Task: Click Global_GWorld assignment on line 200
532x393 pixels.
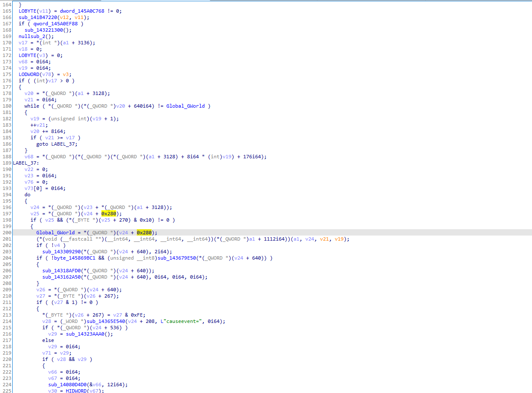Action: coord(55,233)
